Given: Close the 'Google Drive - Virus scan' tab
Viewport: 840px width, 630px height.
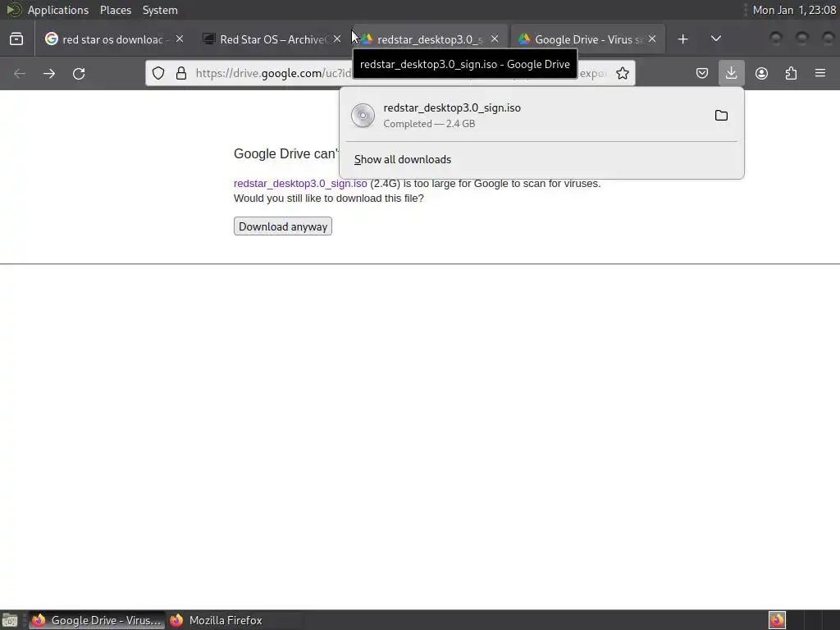Looking at the screenshot, I should tap(652, 39).
